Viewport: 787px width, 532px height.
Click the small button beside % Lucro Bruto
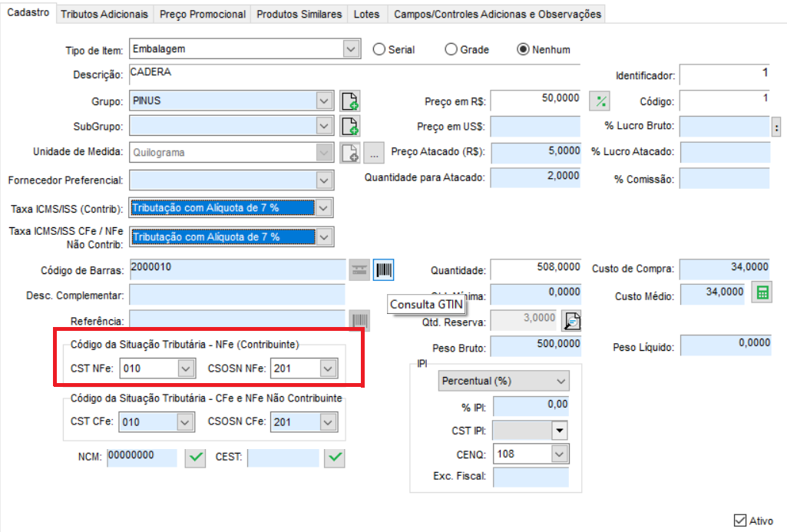(x=776, y=127)
